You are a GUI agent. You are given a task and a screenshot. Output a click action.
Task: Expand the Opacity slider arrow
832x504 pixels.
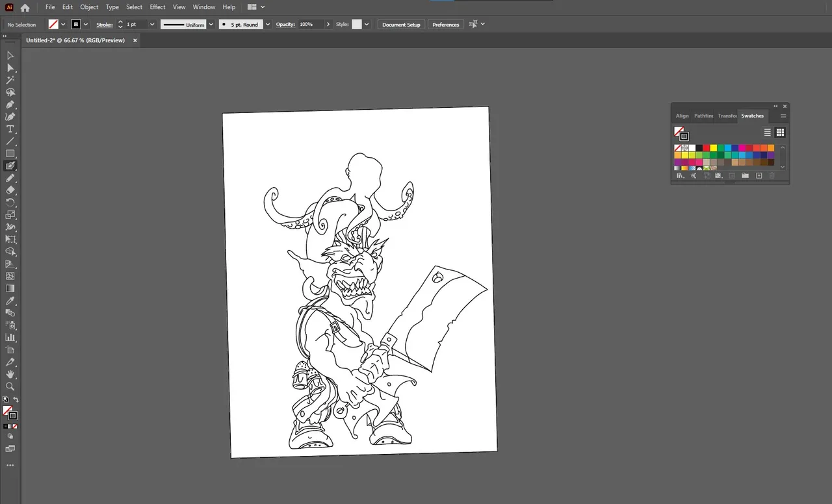coord(328,25)
